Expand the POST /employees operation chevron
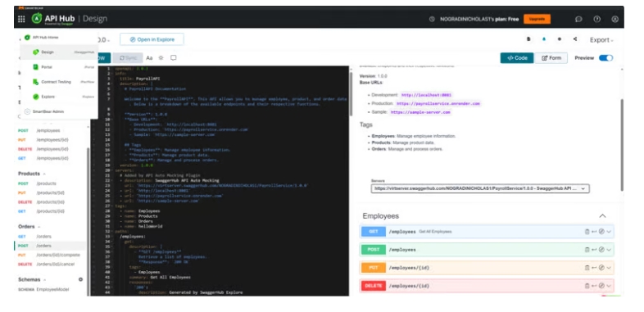The image size is (644, 312). (x=609, y=250)
